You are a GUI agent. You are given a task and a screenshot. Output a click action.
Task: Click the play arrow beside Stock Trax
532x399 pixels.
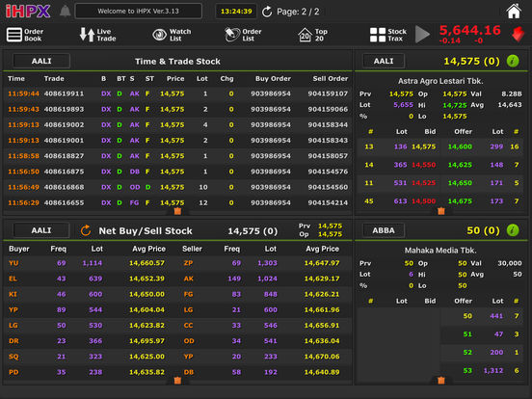[x=422, y=35]
